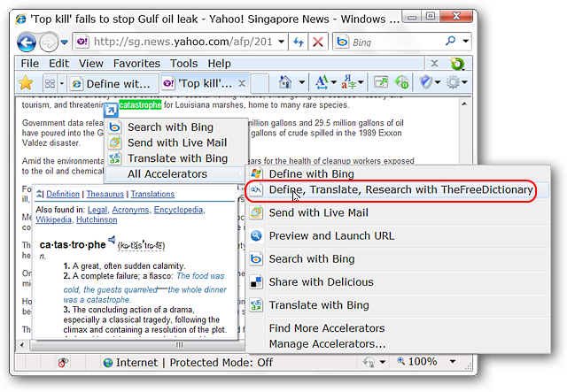Viewport: 567px width, 392px height.
Task: Select Search with Bing in short menu
Action: pyautogui.click(x=176, y=127)
